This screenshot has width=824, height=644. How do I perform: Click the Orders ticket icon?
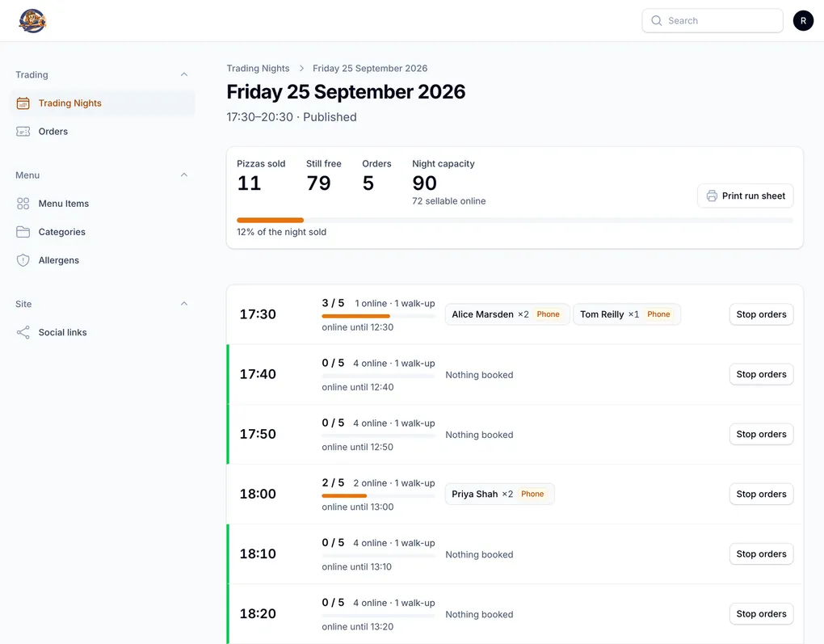tap(23, 132)
